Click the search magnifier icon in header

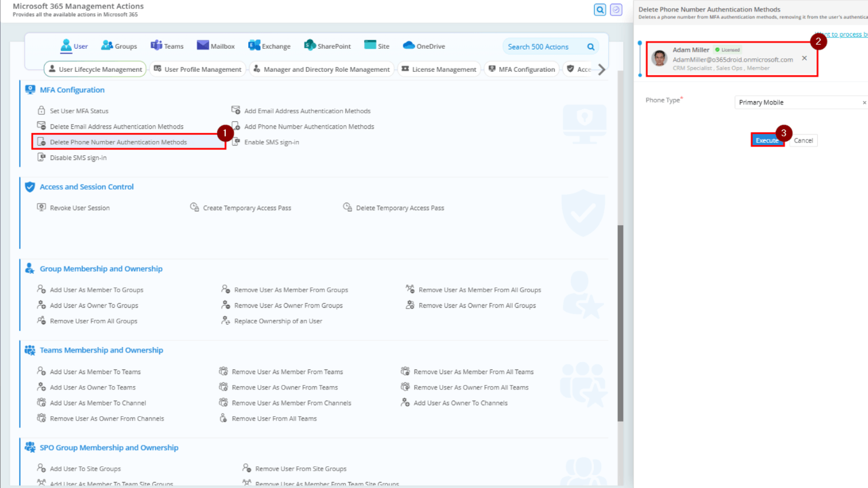tap(599, 9)
